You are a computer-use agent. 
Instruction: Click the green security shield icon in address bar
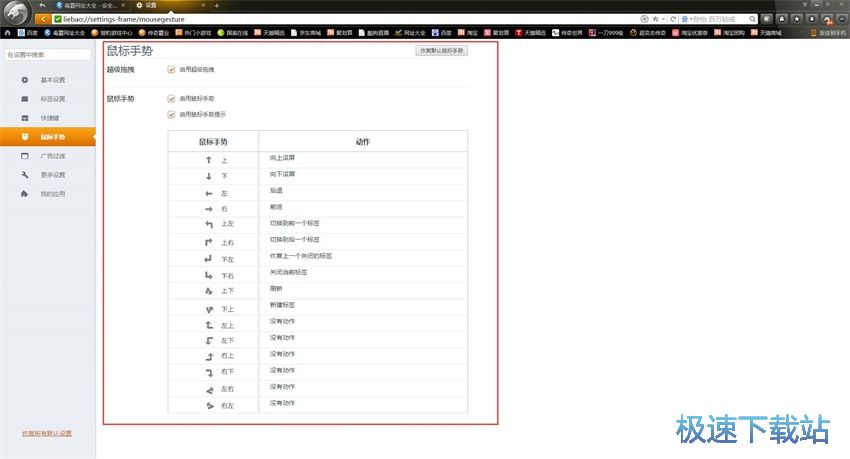57,19
